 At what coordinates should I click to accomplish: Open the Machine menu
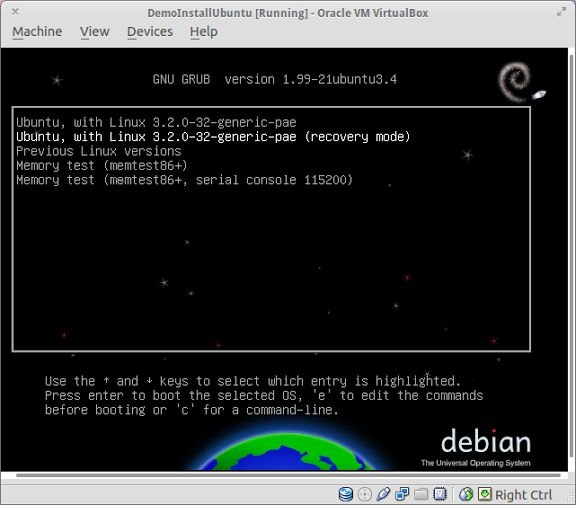[37, 32]
